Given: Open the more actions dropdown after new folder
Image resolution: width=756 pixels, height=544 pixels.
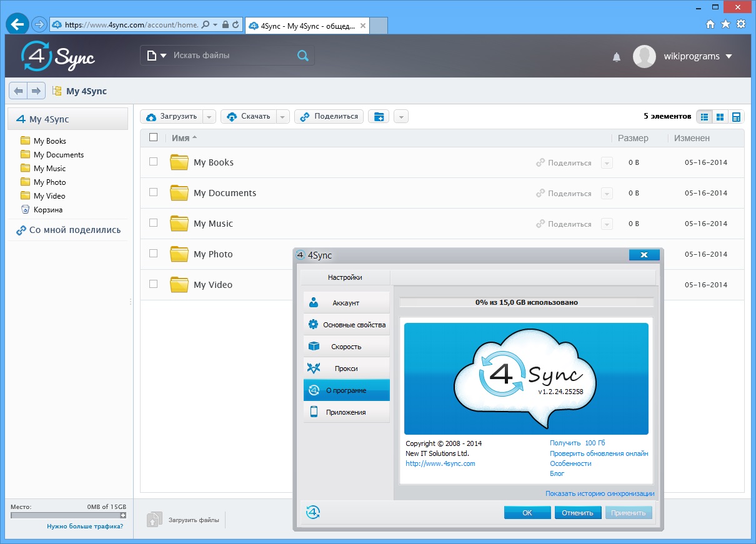Looking at the screenshot, I should [401, 116].
